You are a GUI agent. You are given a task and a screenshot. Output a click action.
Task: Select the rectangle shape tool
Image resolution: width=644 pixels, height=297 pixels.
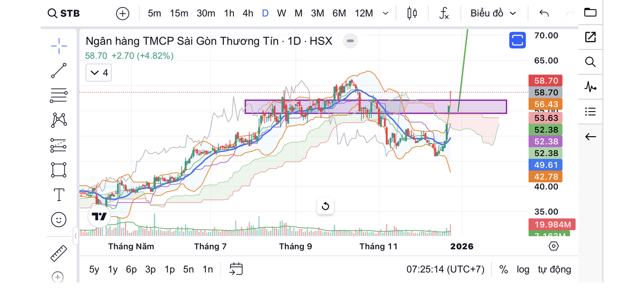click(x=59, y=170)
